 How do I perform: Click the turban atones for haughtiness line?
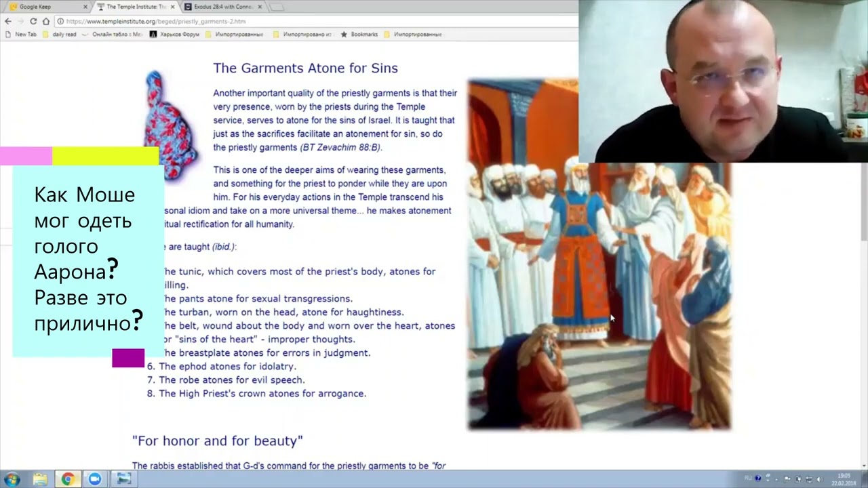283,312
